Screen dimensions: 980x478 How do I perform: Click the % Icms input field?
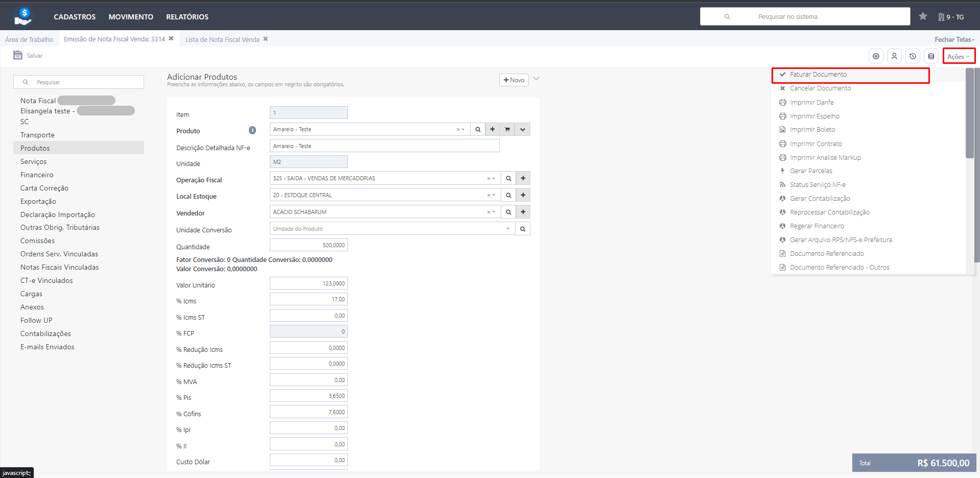(x=309, y=299)
